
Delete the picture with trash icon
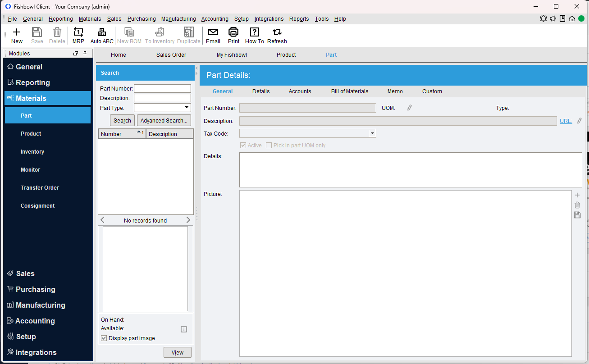coord(577,205)
